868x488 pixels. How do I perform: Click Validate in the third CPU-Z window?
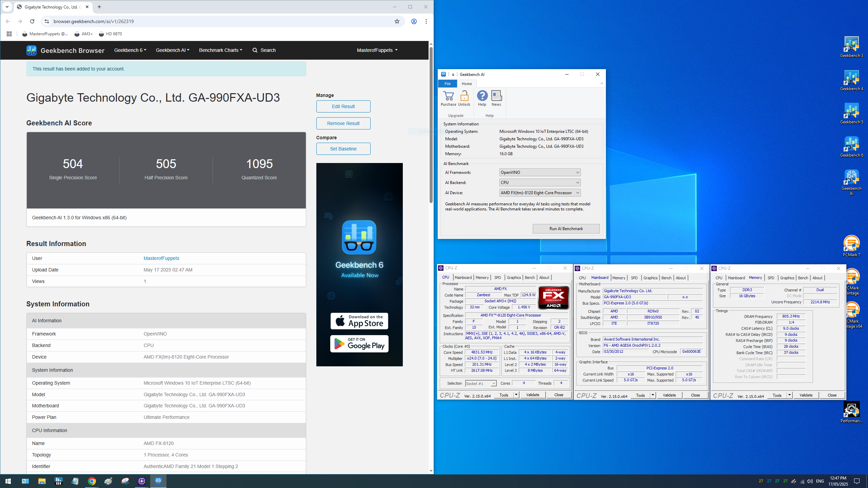pos(806,395)
